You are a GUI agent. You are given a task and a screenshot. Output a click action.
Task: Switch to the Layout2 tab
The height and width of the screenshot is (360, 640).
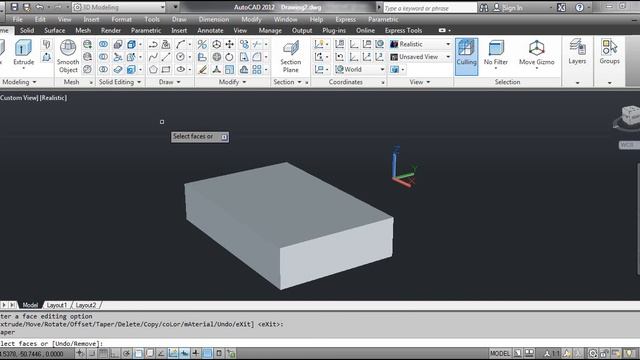(x=86, y=305)
